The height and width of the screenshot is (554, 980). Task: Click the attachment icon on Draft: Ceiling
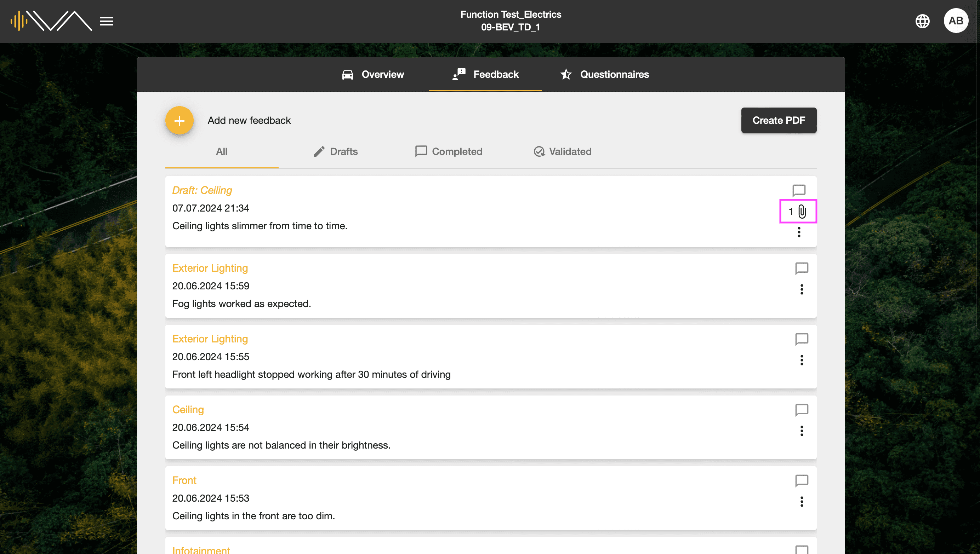pos(802,211)
